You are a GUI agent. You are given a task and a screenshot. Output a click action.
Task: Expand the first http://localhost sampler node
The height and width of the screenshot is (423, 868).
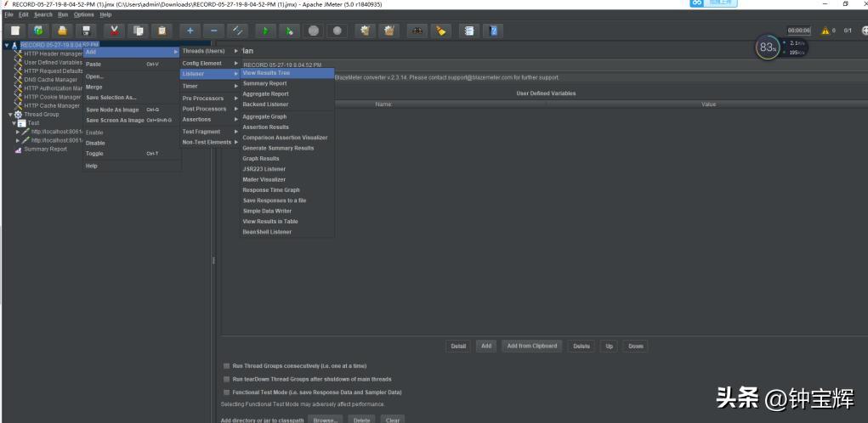pyautogui.click(x=18, y=133)
